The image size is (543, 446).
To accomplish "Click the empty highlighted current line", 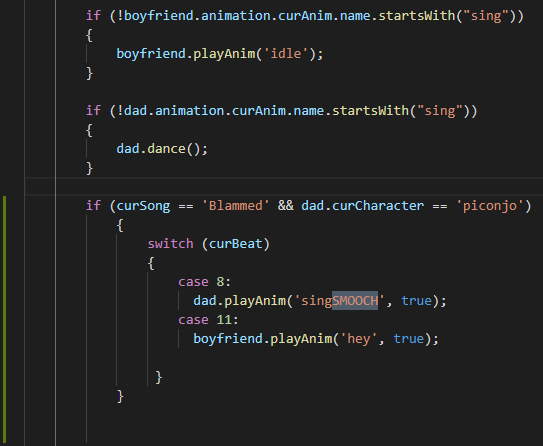I will tap(284, 187).
